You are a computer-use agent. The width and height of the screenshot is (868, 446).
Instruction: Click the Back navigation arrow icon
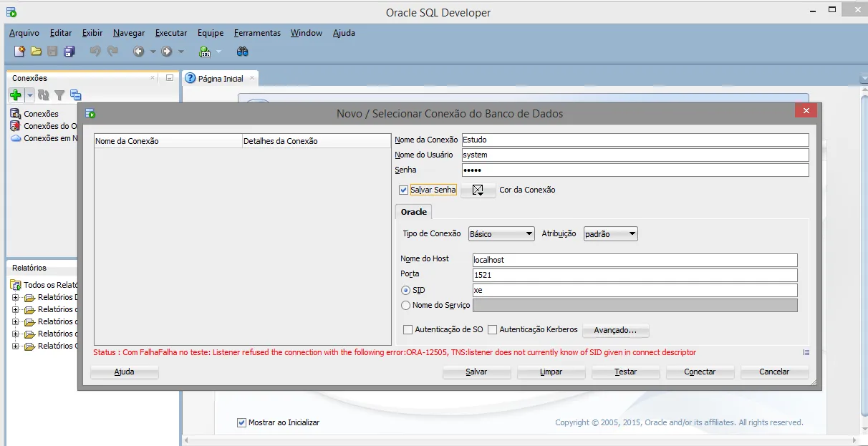138,52
